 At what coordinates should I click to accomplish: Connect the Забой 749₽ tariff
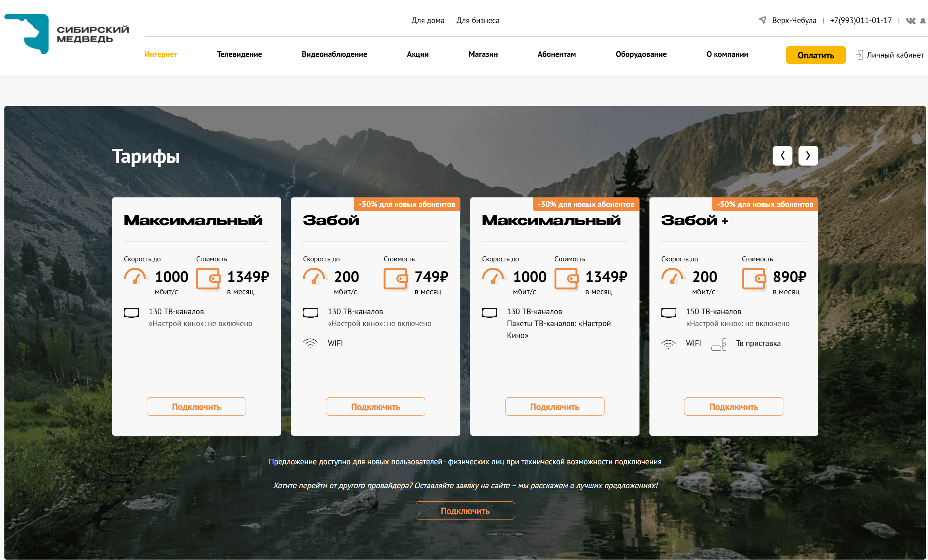[x=375, y=407]
